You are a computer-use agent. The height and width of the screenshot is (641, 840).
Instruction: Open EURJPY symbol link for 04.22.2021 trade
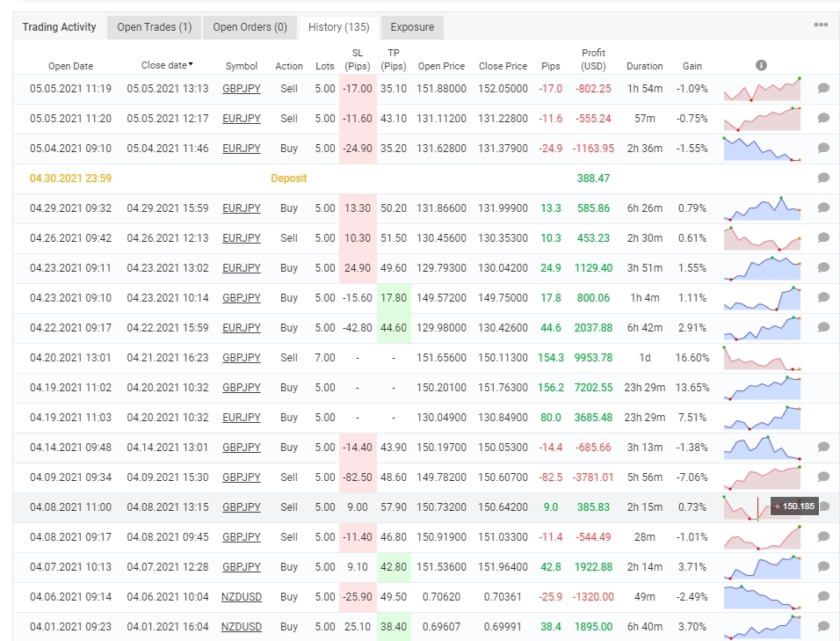tap(241, 328)
